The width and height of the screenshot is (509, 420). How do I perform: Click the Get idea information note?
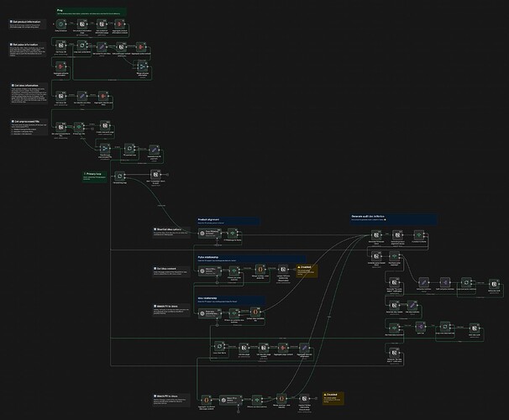(29, 93)
